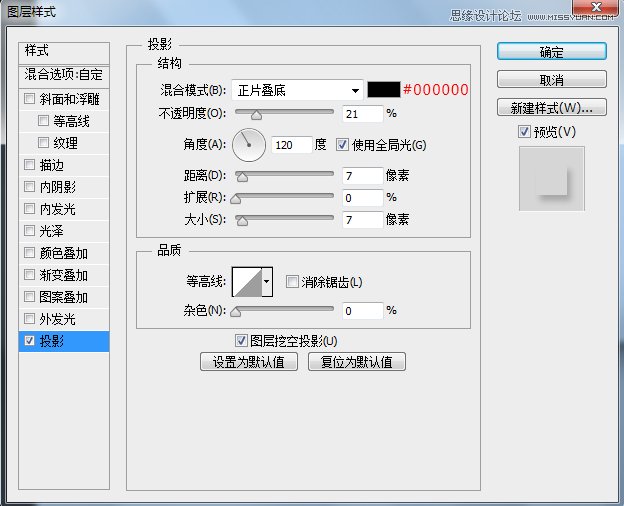Click the 杂色 slider handle
624x506 pixels.
(236, 312)
